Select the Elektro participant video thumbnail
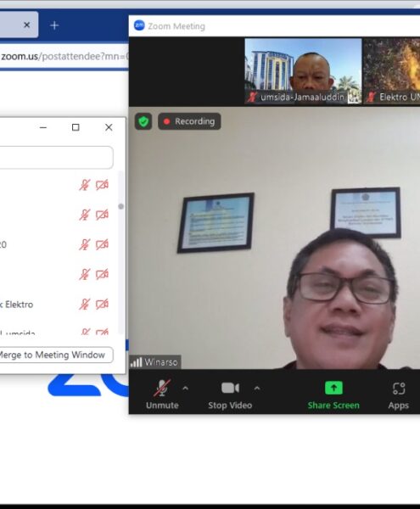Screen dimensions: 420x509 [x=391, y=71]
